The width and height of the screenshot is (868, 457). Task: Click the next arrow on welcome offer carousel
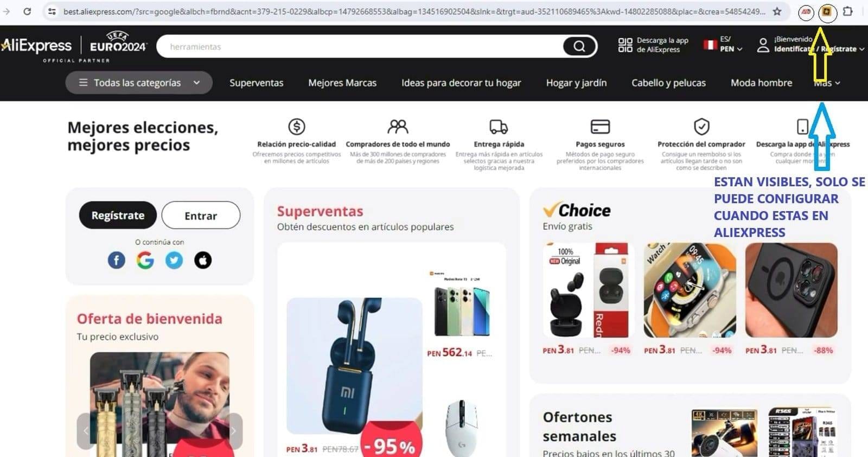233,431
